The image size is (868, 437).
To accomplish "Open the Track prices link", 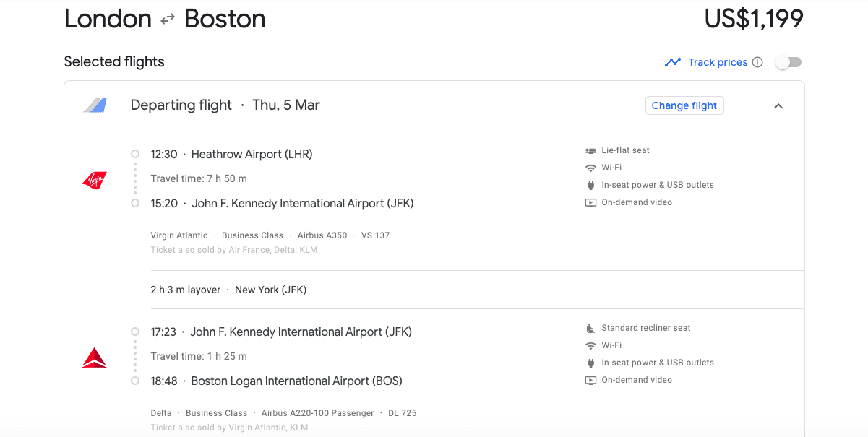I will click(718, 62).
